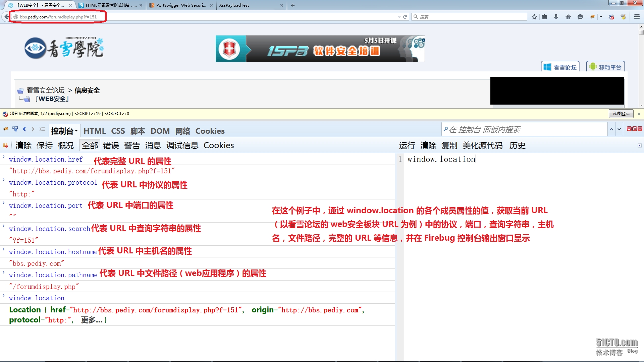Jump to previous console search match
Screen dimensions: 644x362
(611, 129)
